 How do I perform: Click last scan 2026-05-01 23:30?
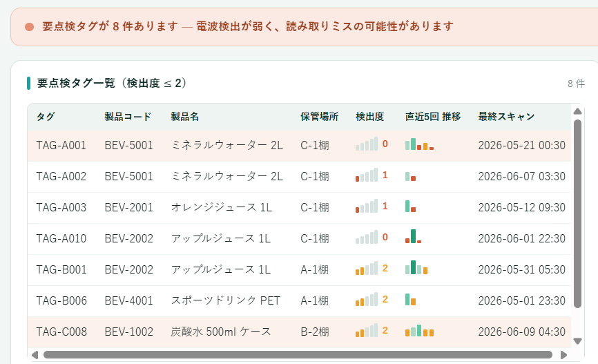point(521,300)
